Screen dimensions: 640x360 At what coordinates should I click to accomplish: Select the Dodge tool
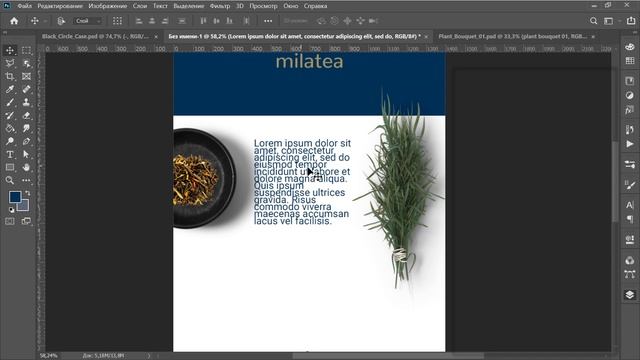click(10, 142)
